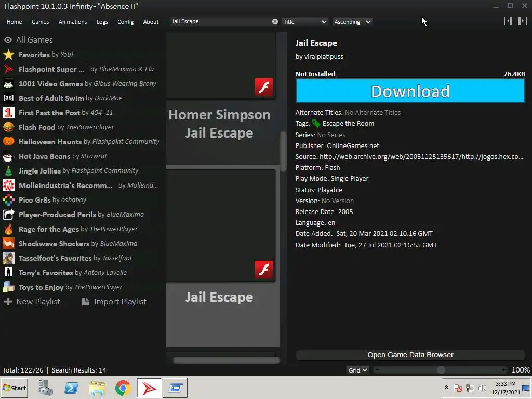This screenshot has height=399, width=532.
Task: Open Google Chrome from the taskbar
Action: point(123,388)
